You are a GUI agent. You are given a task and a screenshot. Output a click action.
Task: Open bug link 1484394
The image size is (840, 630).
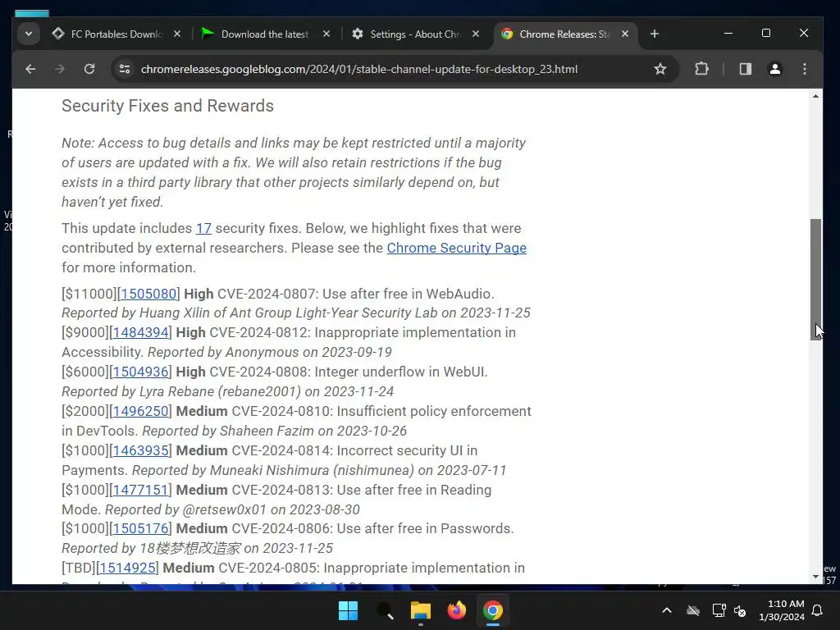coord(141,333)
